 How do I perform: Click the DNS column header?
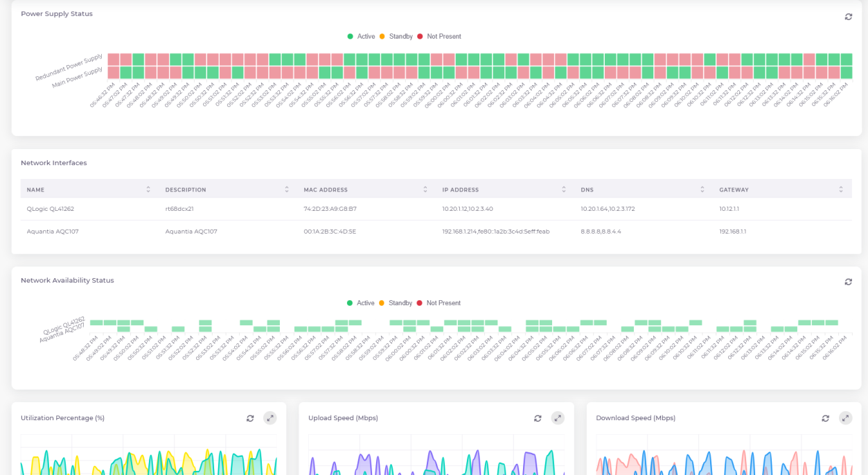coord(587,189)
